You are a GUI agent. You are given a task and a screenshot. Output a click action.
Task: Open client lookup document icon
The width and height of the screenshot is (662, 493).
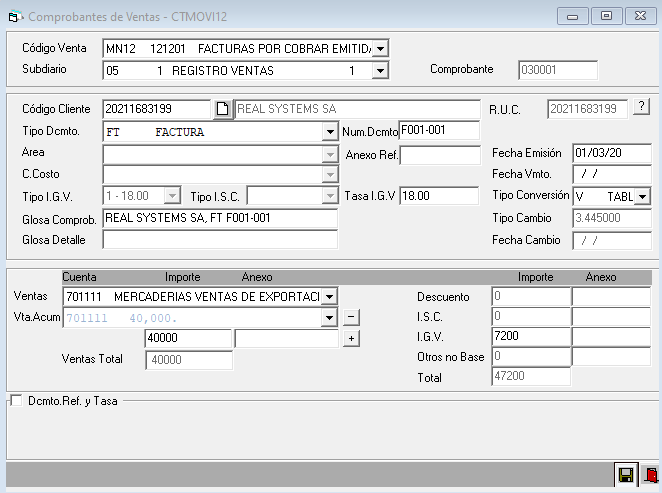click(223, 109)
